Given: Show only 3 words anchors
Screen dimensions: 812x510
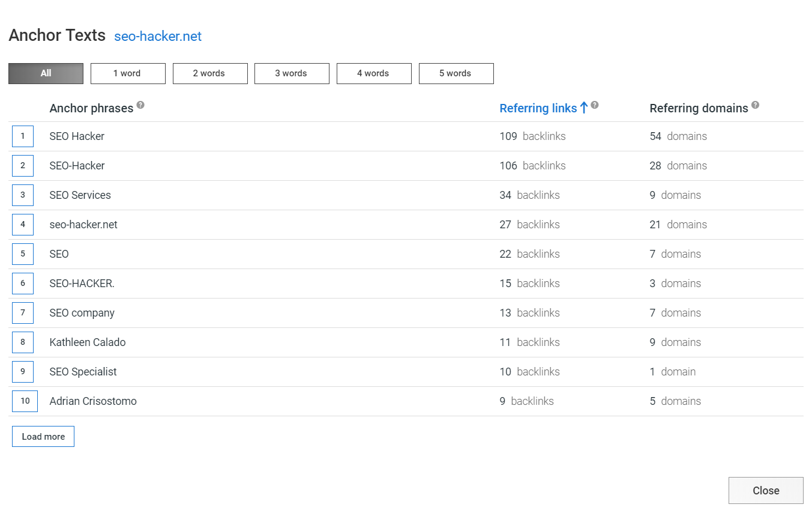Looking at the screenshot, I should [x=292, y=73].
